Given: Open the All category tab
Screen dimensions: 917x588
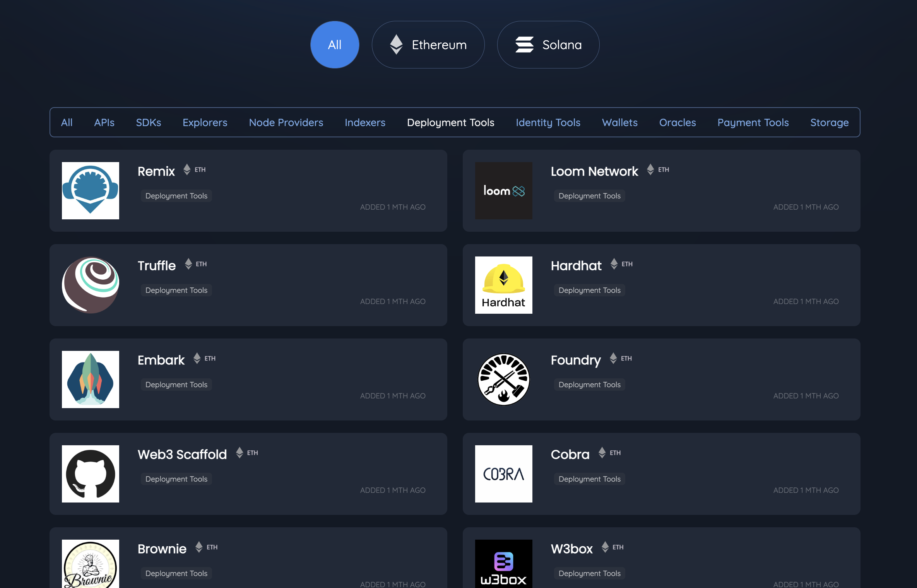Looking at the screenshot, I should click(67, 123).
